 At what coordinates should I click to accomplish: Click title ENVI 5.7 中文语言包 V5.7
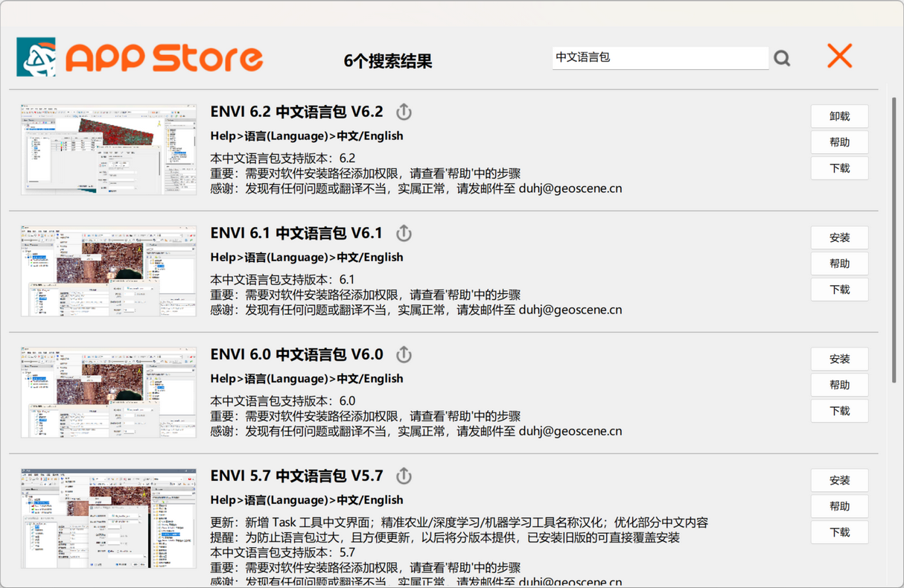coord(296,476)
